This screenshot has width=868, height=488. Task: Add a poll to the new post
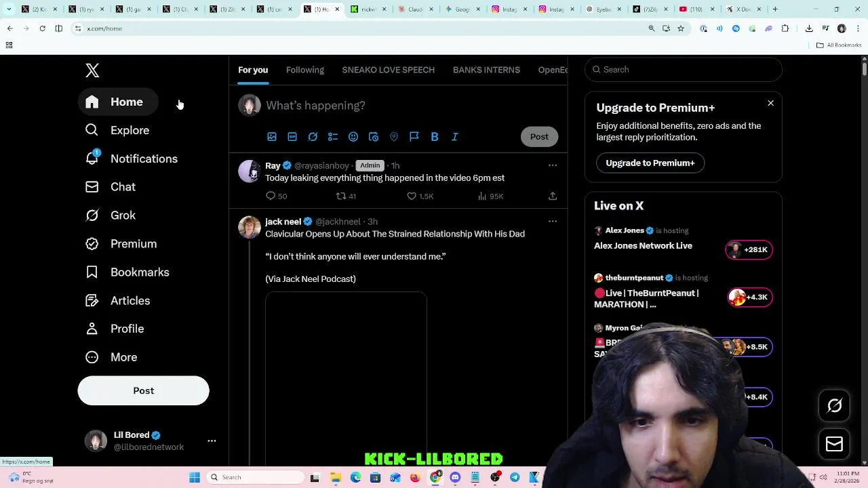[x=333, y=137]
